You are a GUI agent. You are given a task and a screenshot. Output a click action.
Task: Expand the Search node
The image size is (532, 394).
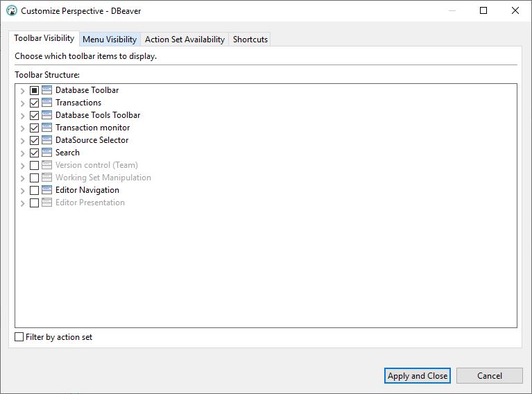22,153
